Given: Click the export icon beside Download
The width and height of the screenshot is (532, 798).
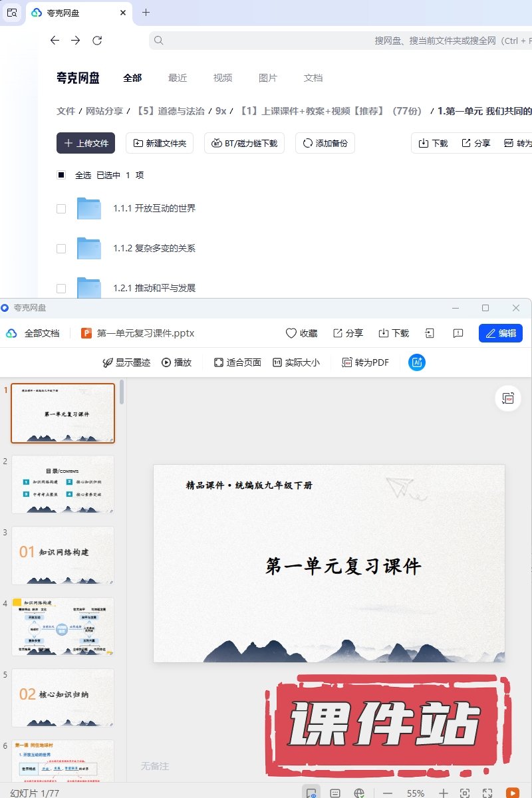Looking at the screenshot, I should (430, 333).
